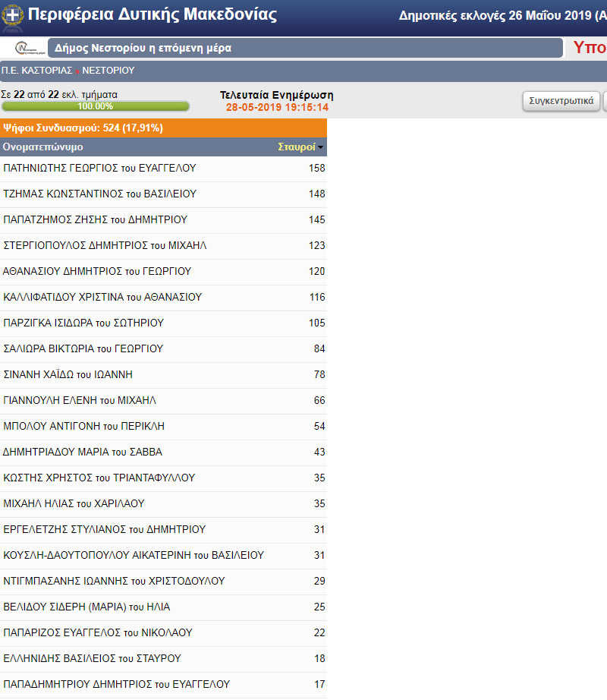
Task: Click the orange Ψήφοι Συνδυασμού header bar
Action: pos(163,128)
